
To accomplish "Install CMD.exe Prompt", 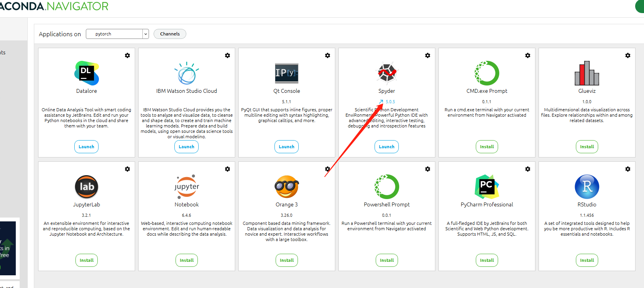I will click(487, 147).
